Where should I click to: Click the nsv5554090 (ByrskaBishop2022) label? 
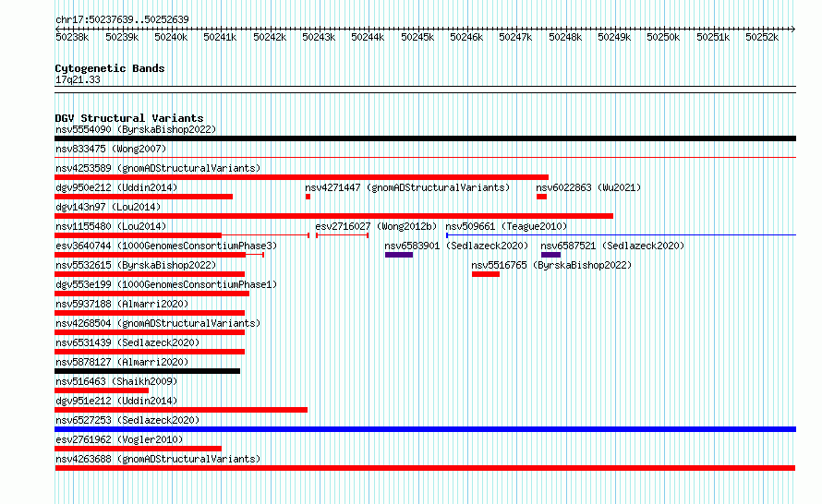(136, 129)
